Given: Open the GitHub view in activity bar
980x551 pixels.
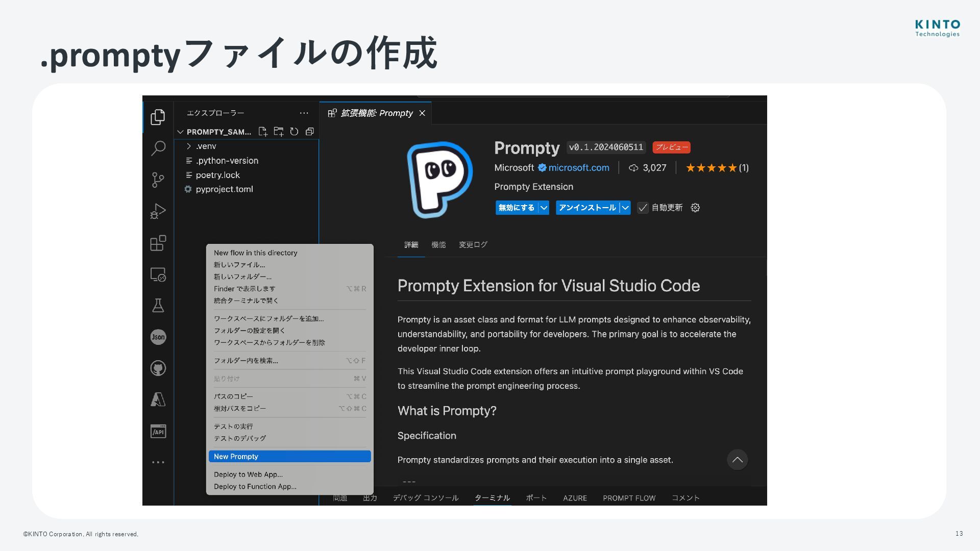Looking at the screenshot, I should tap(158, 368).
